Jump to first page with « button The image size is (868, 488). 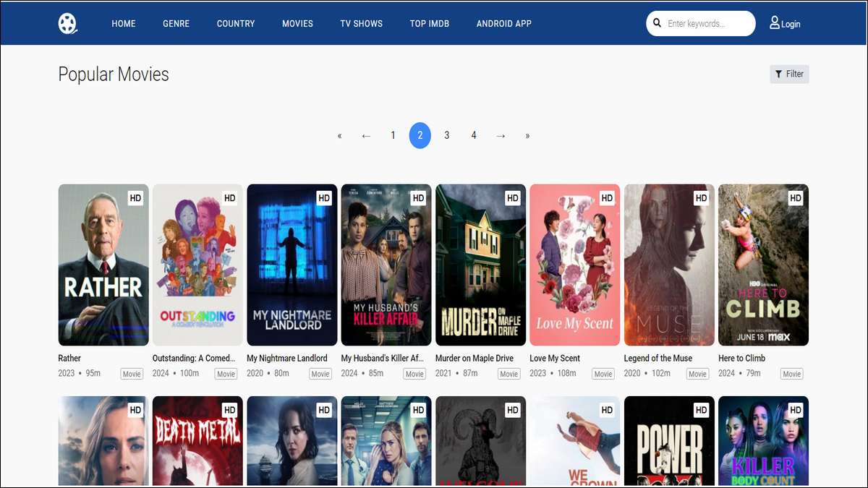point(339,135)
